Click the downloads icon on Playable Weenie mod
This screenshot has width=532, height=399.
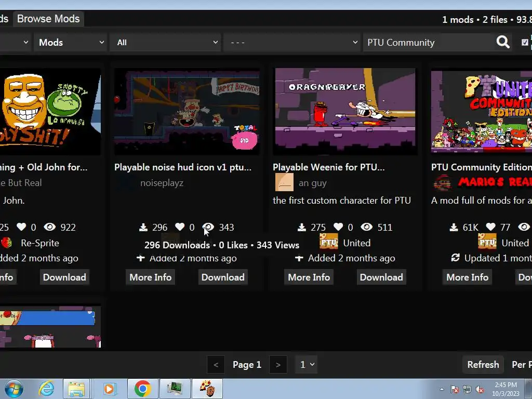(x=302, y=228)
